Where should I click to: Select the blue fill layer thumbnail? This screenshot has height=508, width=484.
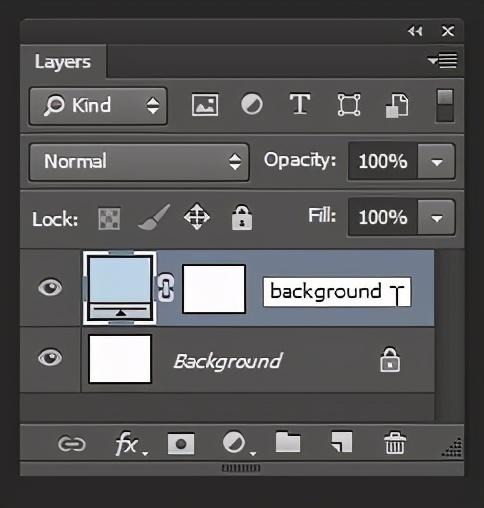[120, 288]
